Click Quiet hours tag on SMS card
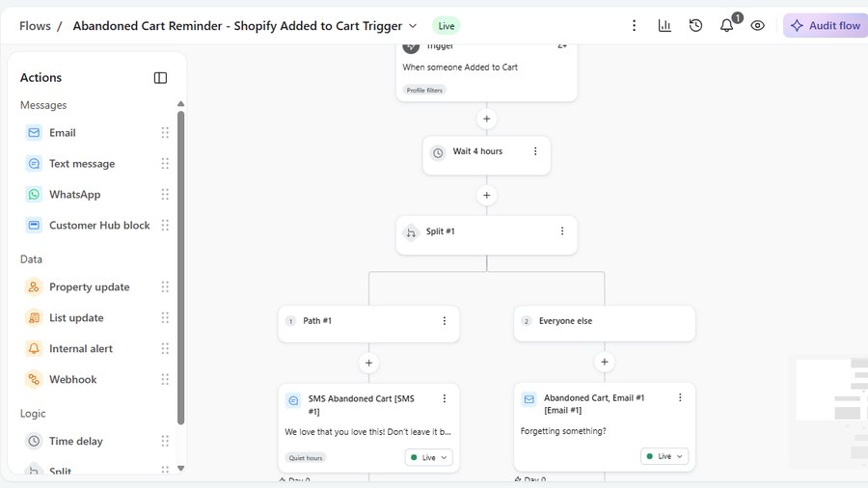Image resolution: width=868 pixels, height=488 pixels. tap(306, 458)
